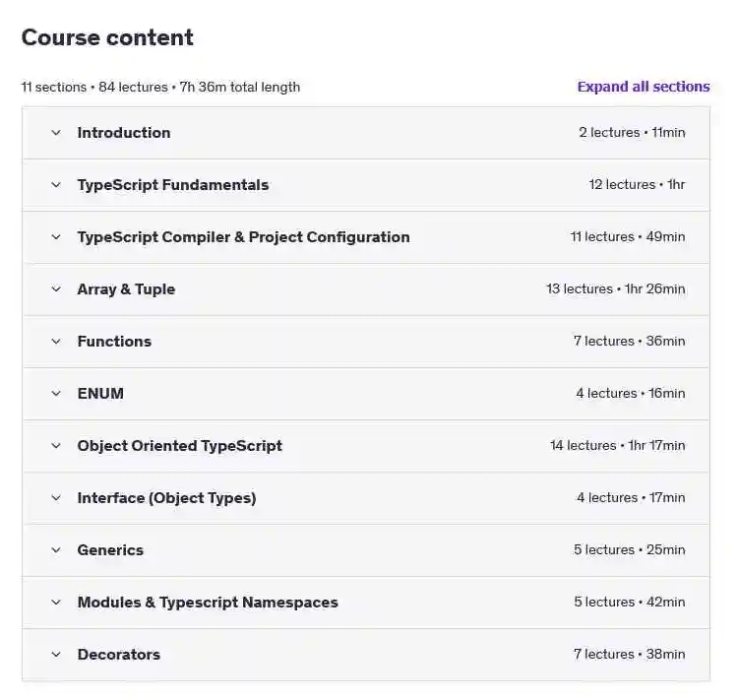The height and width of the screenshot is (700, 738).
Task: Click the Expand all sections link
Action: click(x=644, y=87)
